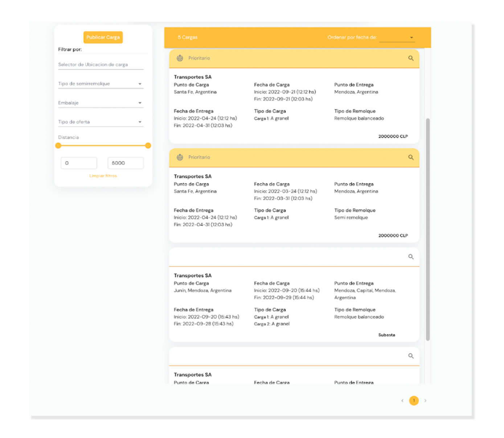The height and width of the screenshot is (438, 504).
Task: Click the magnifier icon on first Prioritario card
Action: pos(411,58)
